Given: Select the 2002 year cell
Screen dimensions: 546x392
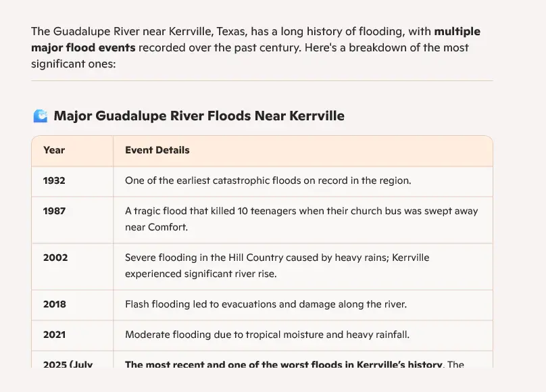Looking at the screenshot, I should (55, 258).
